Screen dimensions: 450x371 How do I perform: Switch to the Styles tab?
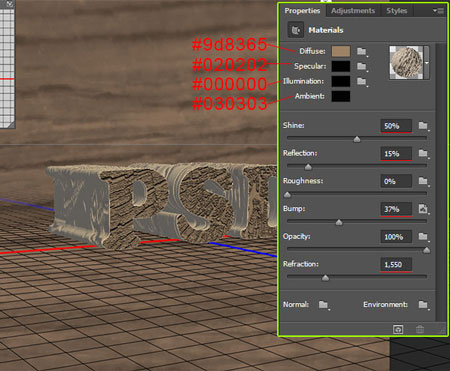(x=397, y=11)
